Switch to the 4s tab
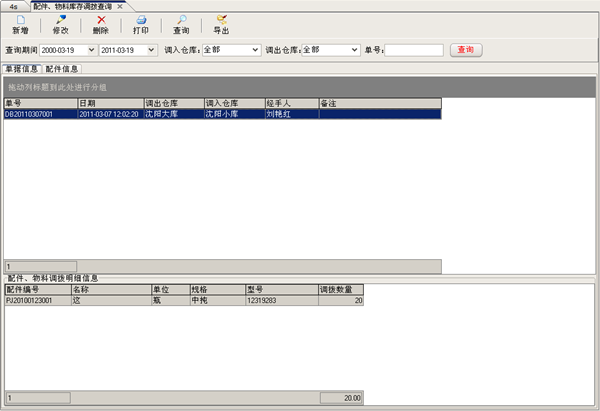Image resolution: width=600 pixels, height=411 pixels. (x=14, y=6)
